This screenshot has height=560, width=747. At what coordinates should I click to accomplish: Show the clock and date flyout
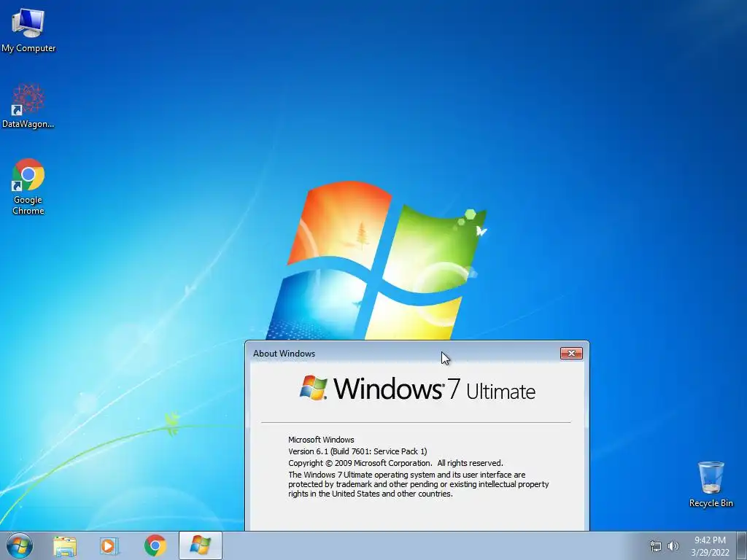coord(710,546)
